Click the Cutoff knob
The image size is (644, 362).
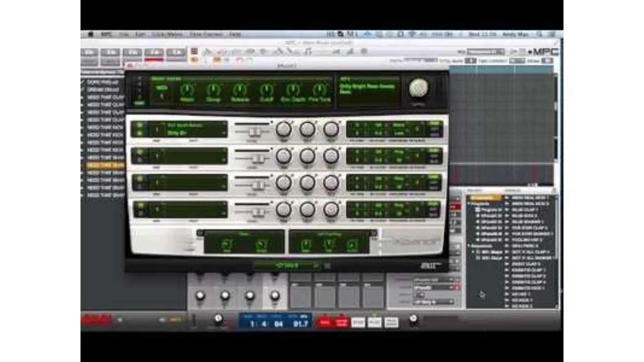click(x=266, y=90)
